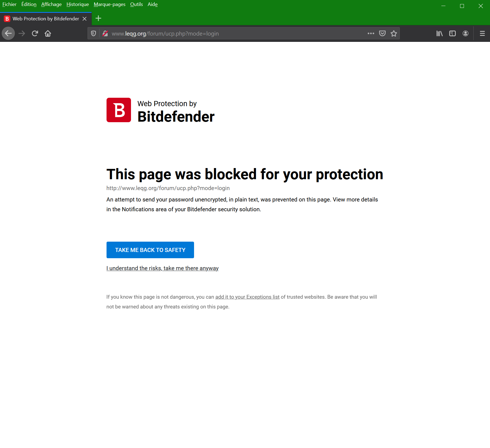Screen dimensions: 490x448
Task: Click 'add it to your Exceptions list'
Action: tap(247, 297)
